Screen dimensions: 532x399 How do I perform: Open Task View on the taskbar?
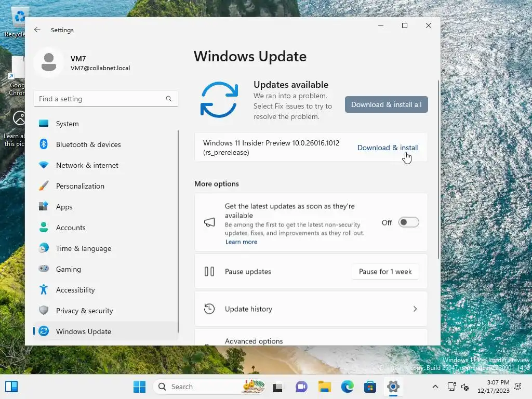tap(277, 387)
